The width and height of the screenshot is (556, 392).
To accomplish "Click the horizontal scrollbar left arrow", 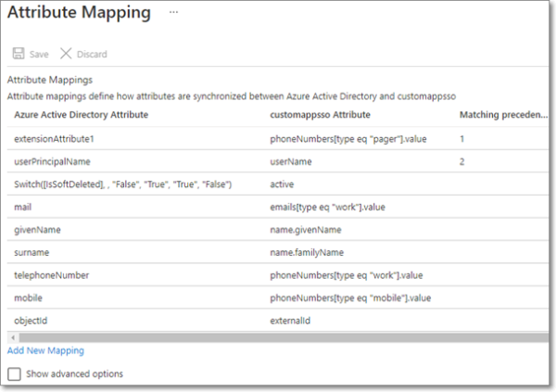I will tap(13, 337).
